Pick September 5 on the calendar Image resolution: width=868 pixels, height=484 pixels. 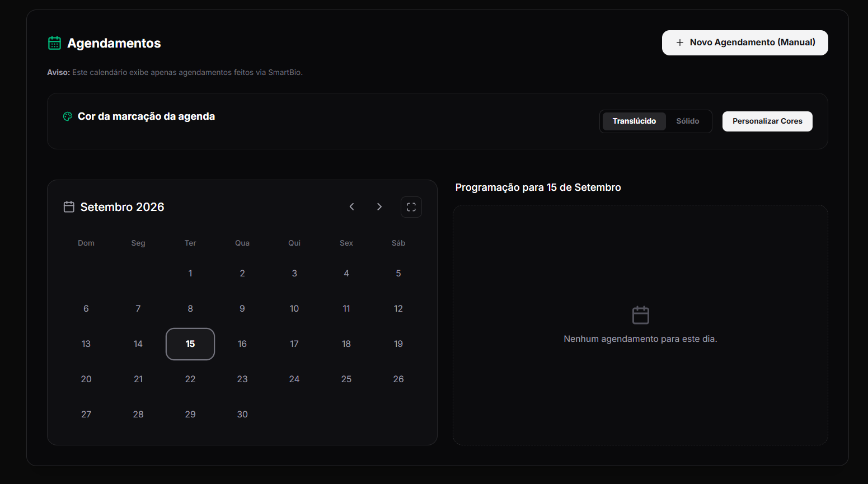(398, 274)
